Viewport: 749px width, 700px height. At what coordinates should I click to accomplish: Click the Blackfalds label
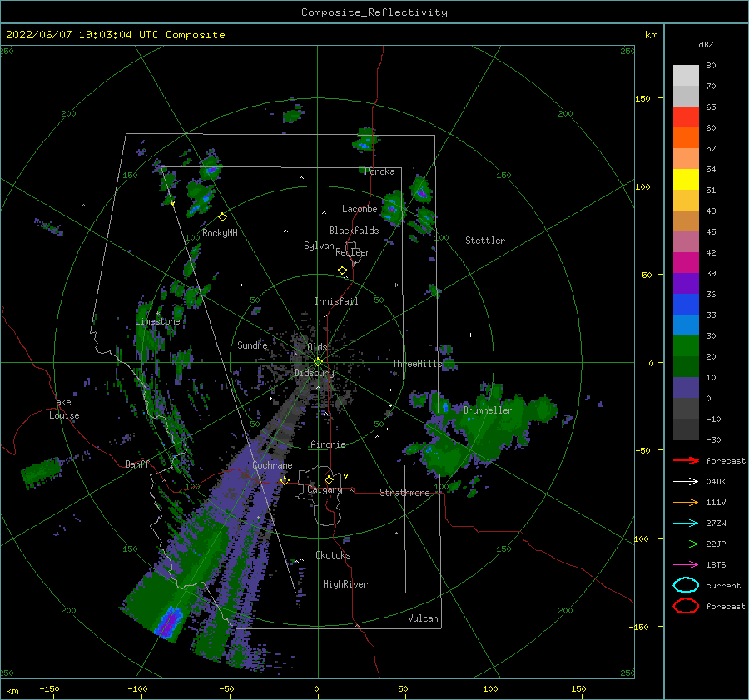pos(354,231)
